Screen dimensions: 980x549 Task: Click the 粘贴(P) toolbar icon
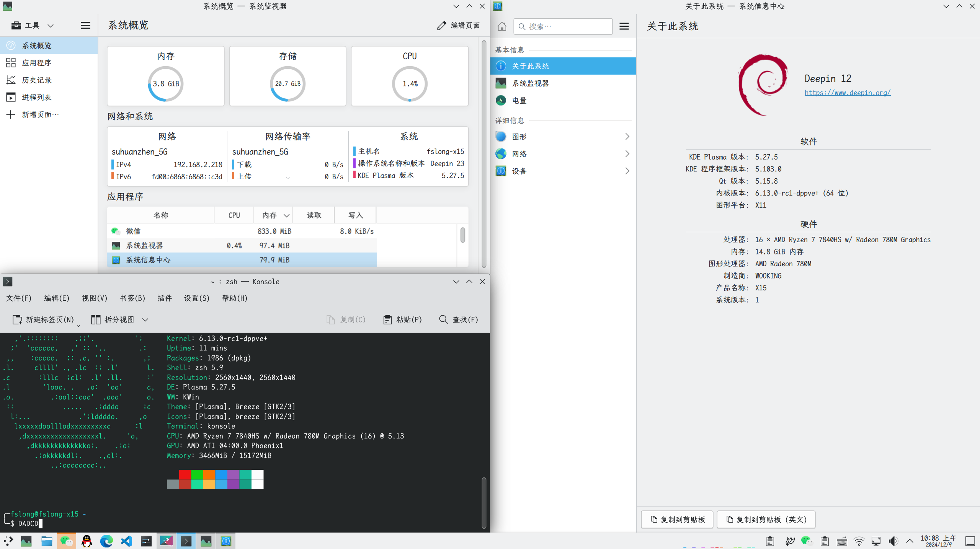click(387, 319)
